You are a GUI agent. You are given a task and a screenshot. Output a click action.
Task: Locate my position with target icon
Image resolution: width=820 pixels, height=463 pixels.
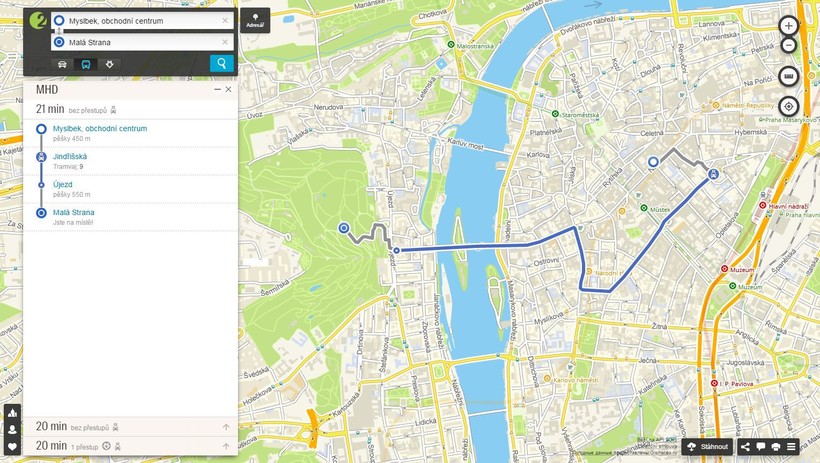click(789, 107)
